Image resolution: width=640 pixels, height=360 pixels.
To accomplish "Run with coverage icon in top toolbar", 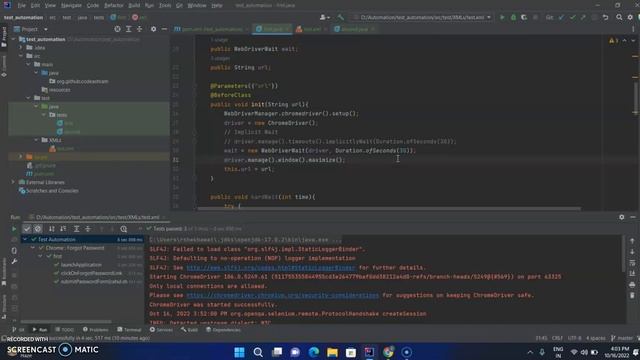I will [524, 18].
